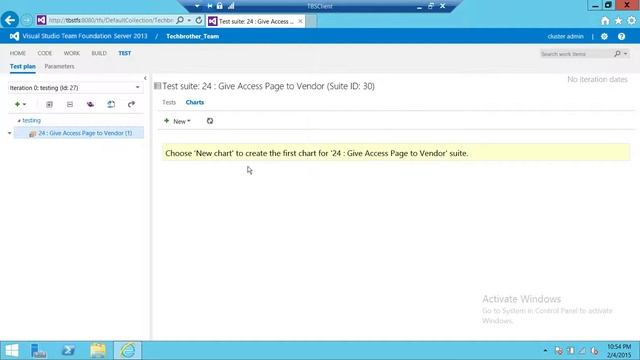Refresh the page in the address bar
Viewport: 640px width, 360px height.
coord(199,20)
